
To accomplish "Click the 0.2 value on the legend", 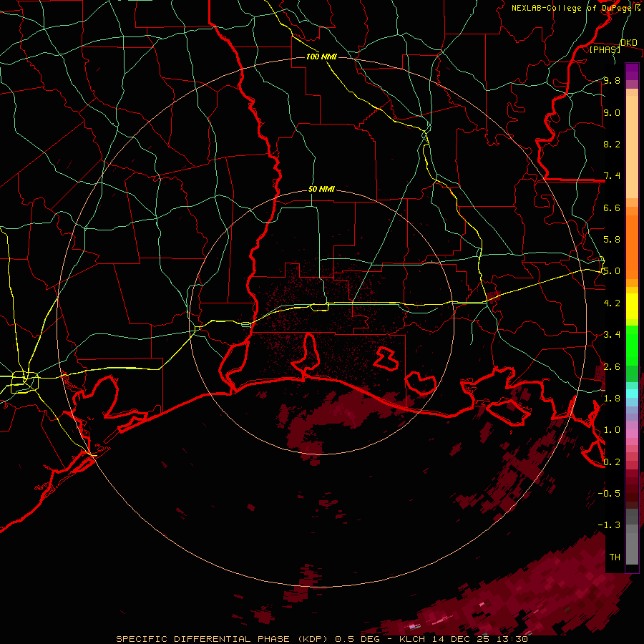I will tap(612, 462).
